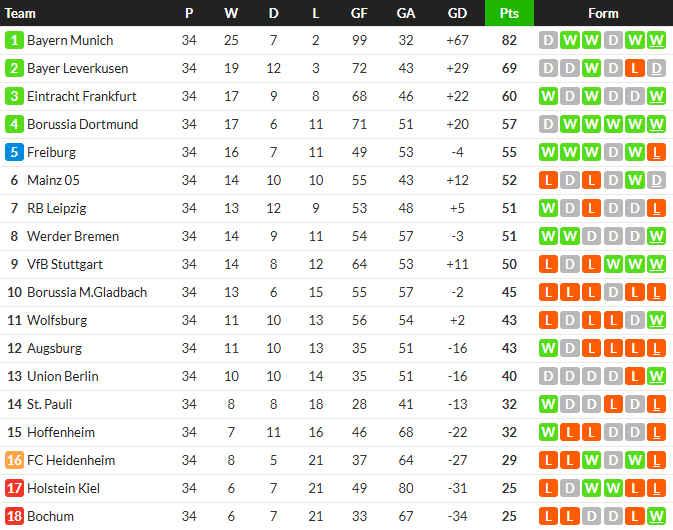Click Hoffenheim's green W form badge
The height and width of the screenshot is (530, 673).
tap(548, 433)
